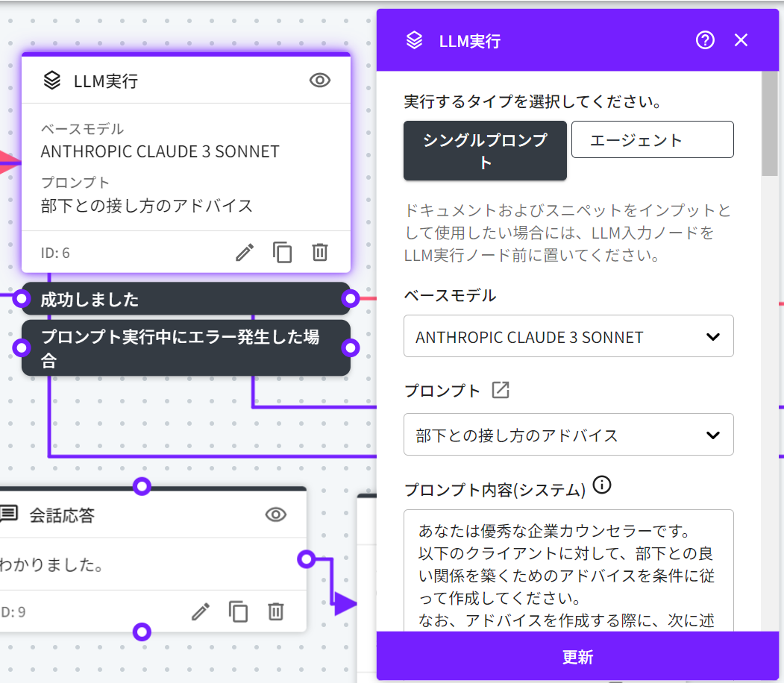Switch execution type to エージェント
784x683 pixels.
pos(652,140)
